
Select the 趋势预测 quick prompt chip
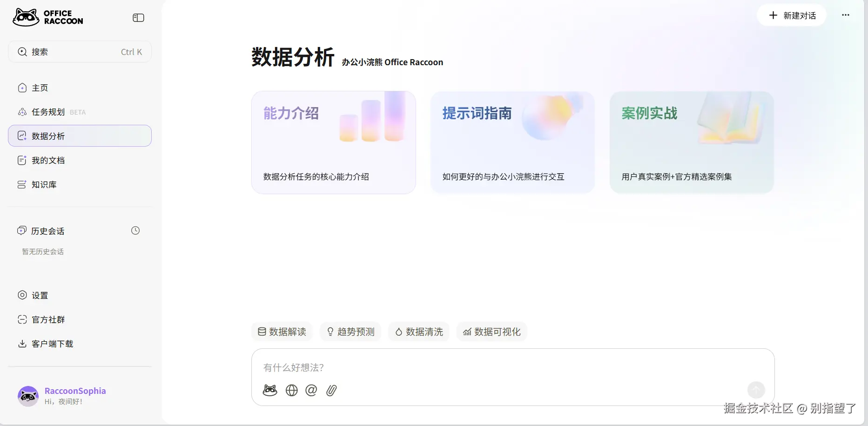click(350, 331)
